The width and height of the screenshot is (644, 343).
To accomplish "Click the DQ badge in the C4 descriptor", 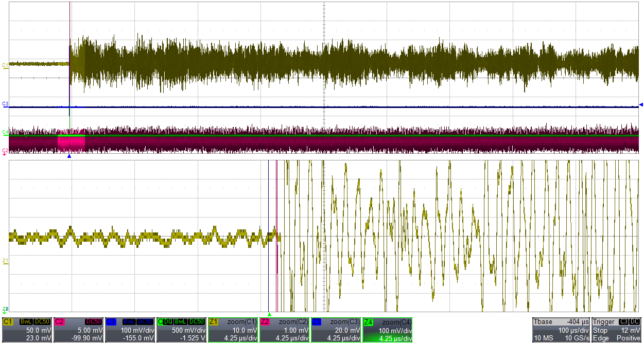I will [168, 321].
